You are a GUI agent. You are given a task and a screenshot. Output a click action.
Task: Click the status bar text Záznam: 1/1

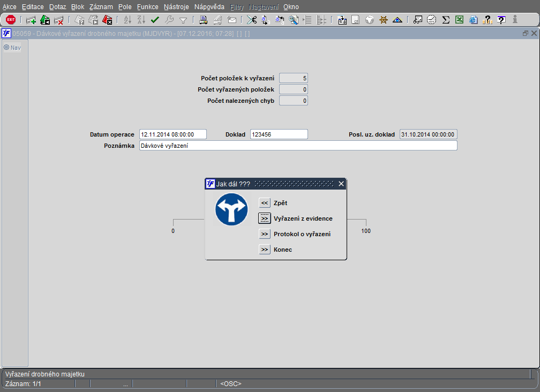pos(23,384)
